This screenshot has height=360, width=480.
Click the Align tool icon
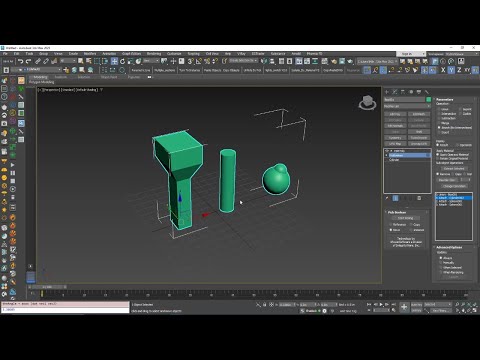[x=272, y=61]
